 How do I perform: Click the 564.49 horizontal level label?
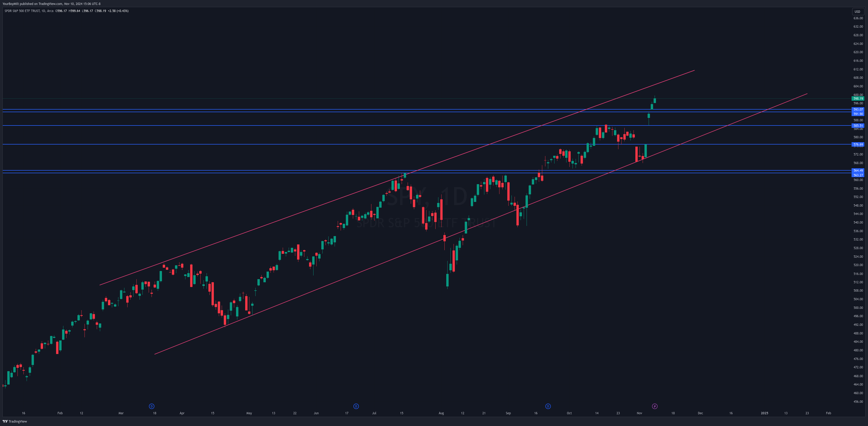[858, 171]
